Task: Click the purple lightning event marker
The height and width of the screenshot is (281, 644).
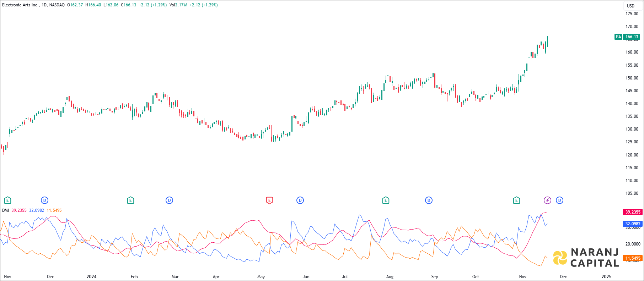Action: tap(547, 200)
